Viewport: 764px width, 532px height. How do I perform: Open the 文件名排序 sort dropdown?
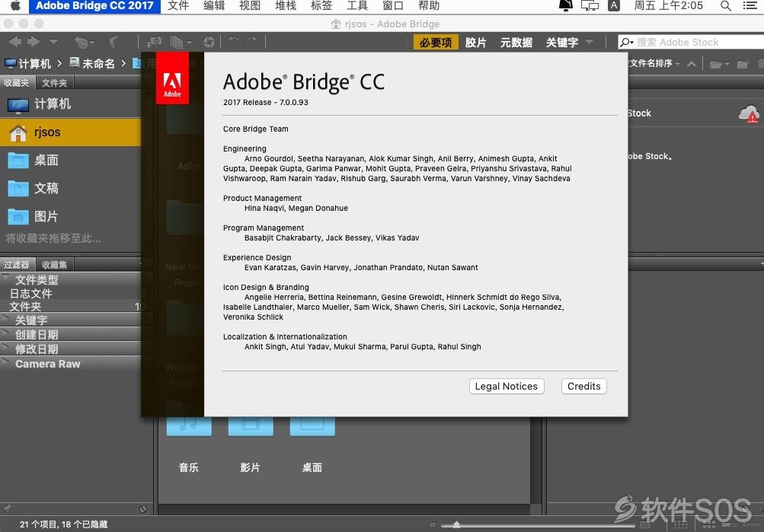click(x=654, y=63)
